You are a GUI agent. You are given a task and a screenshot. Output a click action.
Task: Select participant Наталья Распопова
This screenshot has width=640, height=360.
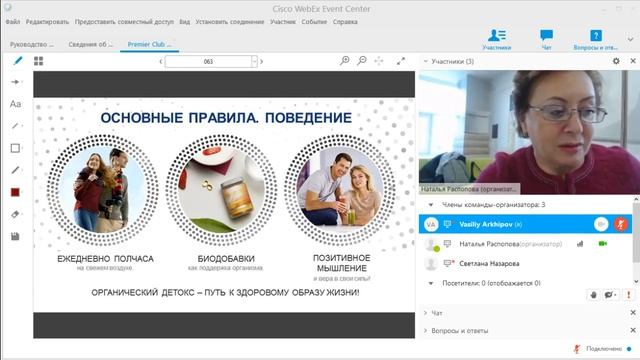525,244
